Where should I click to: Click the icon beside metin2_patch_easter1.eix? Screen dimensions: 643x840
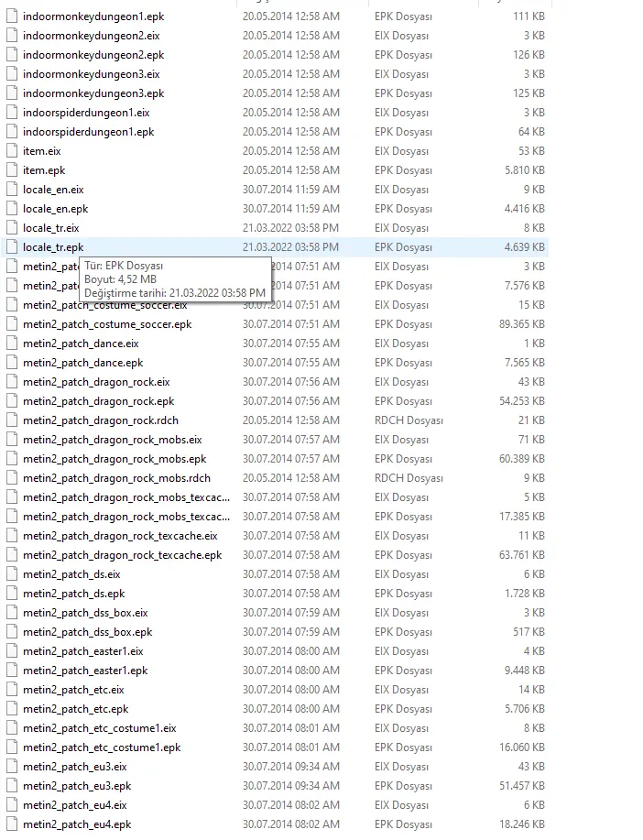click(x=11, y=651)
